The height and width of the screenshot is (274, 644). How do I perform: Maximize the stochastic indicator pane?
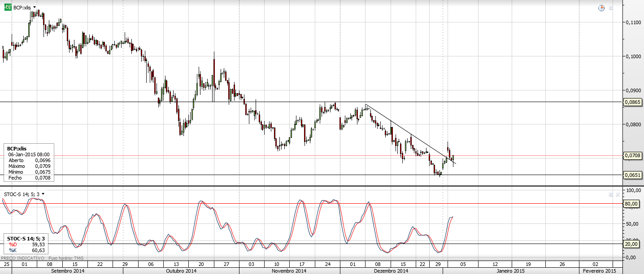611,195
